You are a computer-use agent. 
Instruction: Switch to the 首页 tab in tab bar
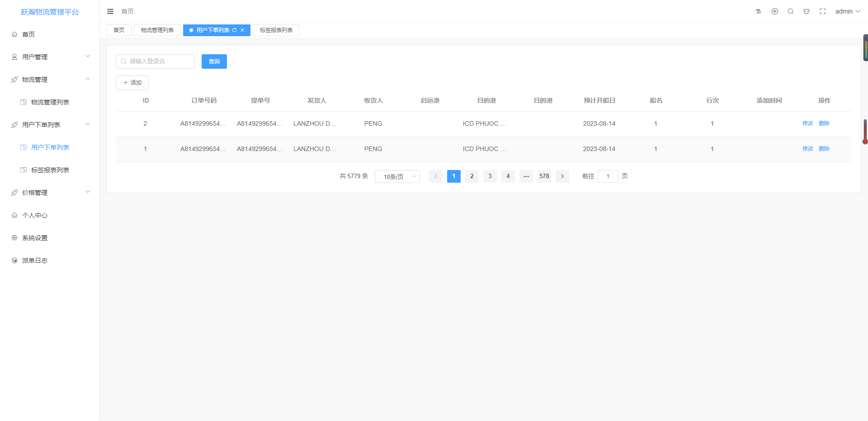coord(119,30)
